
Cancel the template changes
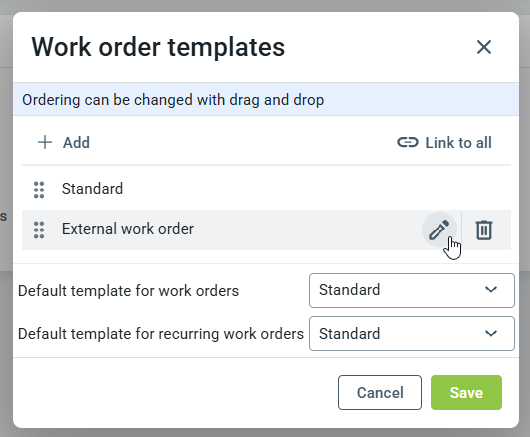pyautogui.click(x=380, y=392)
